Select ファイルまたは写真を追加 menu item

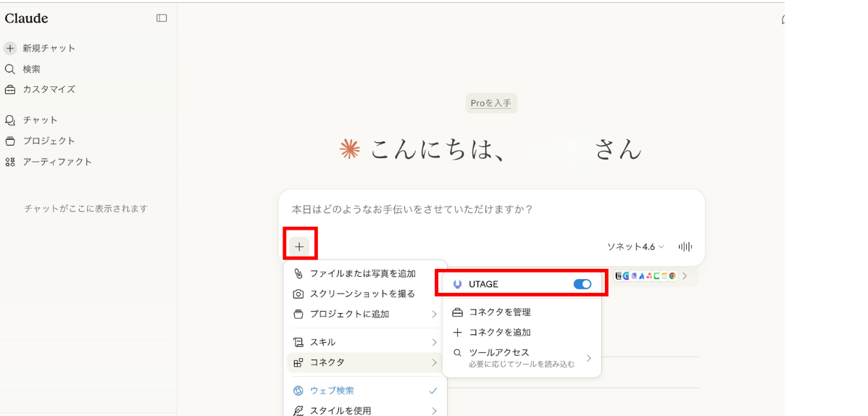pos(362,274)
